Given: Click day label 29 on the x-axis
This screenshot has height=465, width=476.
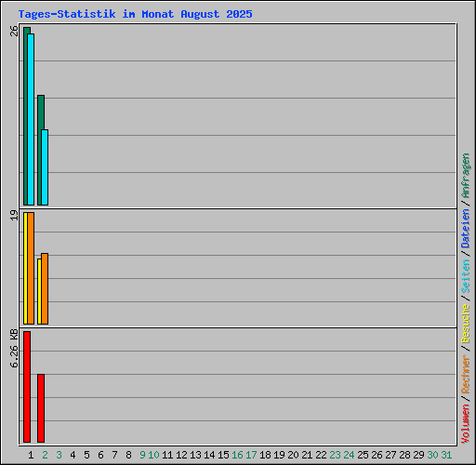Looking at the screenshot, I should coord(418,455).
